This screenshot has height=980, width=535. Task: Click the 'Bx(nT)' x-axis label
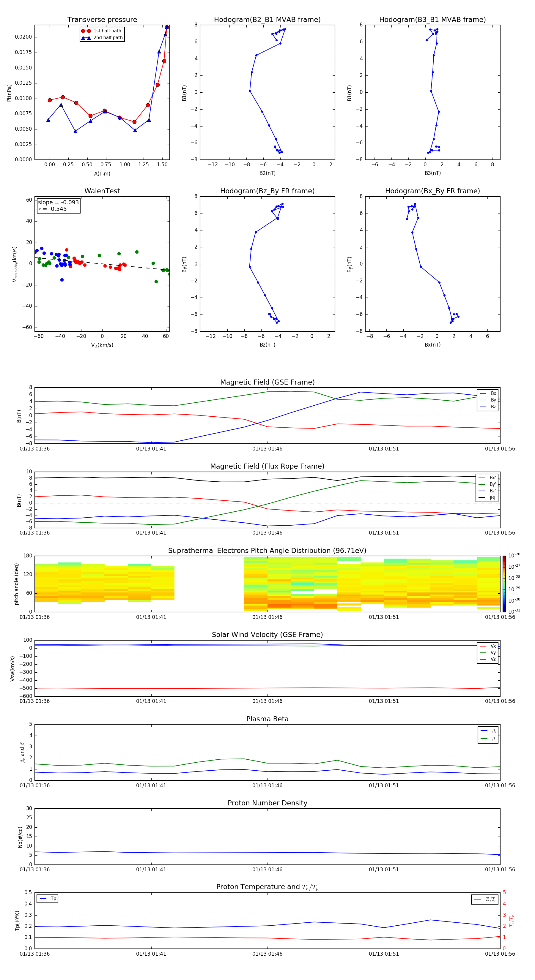[x=432, y=345]
